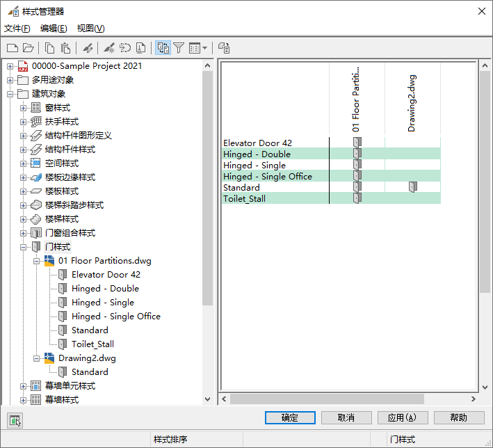Click Elevator Door 42 row in table
493x448 pixels.
tap(331, 143)
